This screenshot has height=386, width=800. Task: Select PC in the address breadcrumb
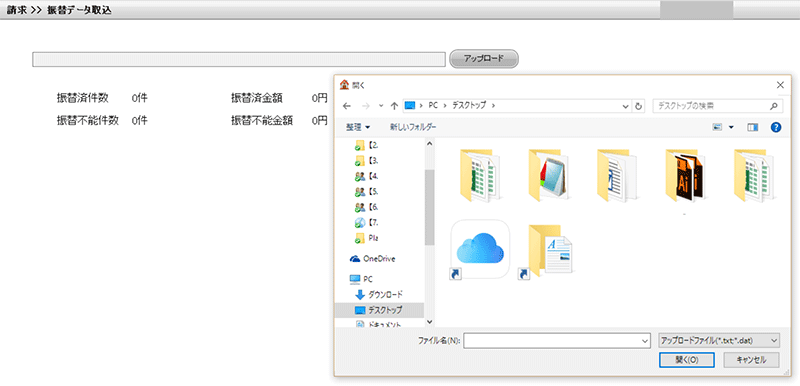click(433, 106)
